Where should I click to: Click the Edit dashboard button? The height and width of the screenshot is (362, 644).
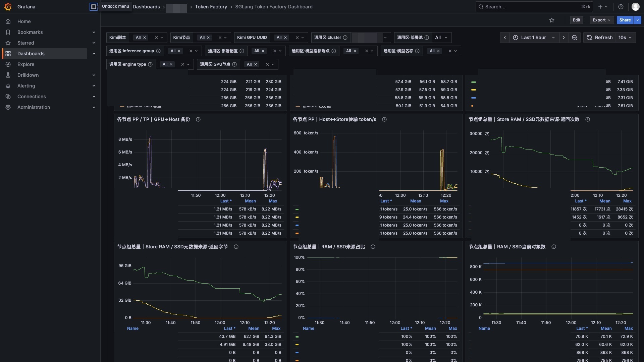577,20
